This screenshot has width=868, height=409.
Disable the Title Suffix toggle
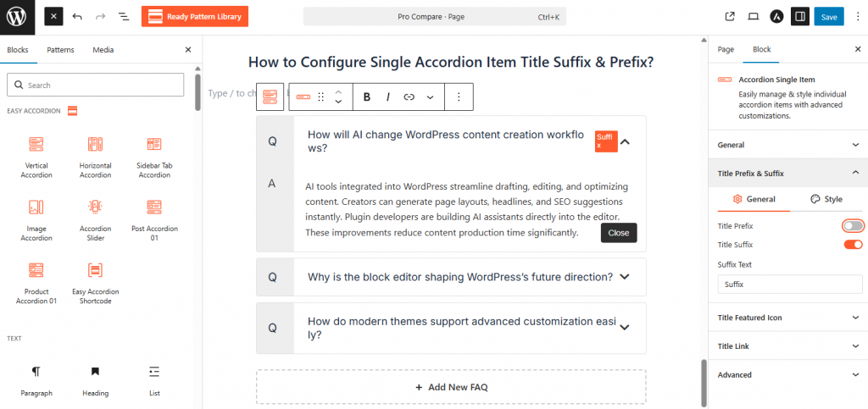(853, 245)
